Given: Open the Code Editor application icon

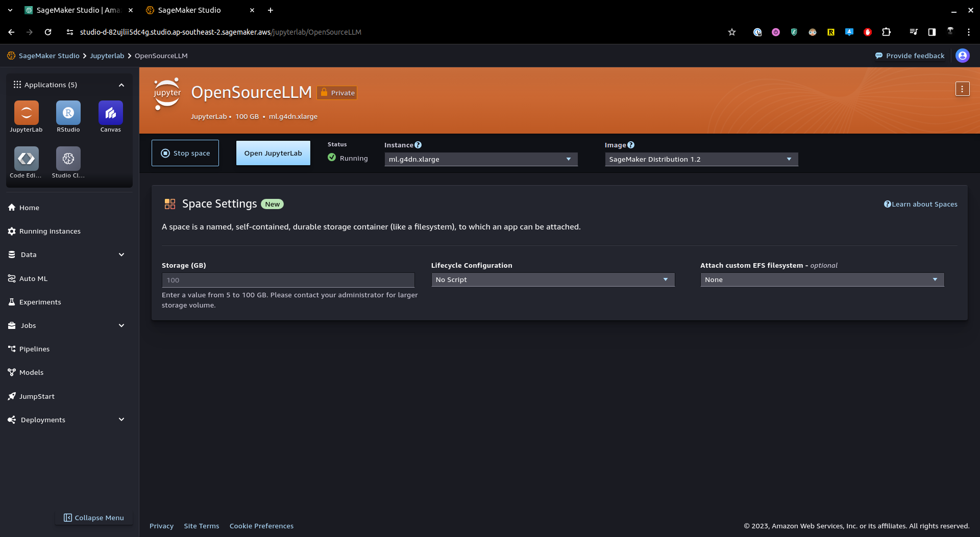Looking at the screenshot, I should tap(26, 159).
